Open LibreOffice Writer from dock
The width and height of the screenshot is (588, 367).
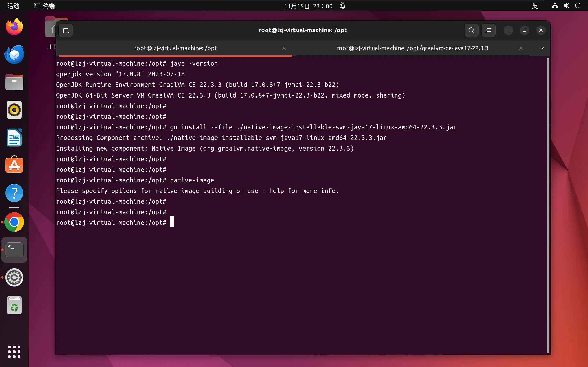[x=14, y=138]
